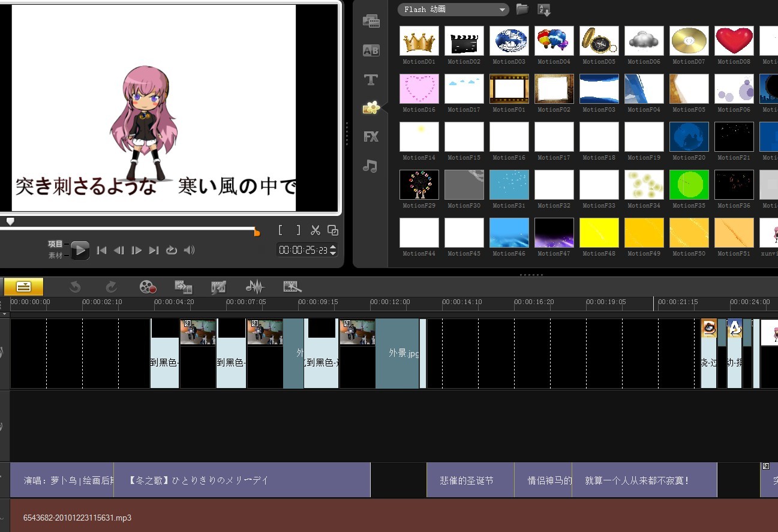
Task: Click the scissors split clip icon
Action: pyautogui.click(x=316, y=230)
